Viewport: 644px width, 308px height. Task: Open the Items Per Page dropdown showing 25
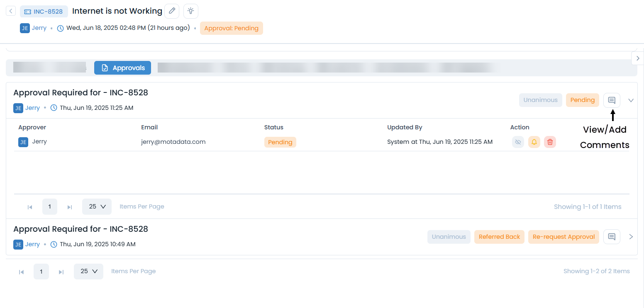(x=97, y=206)
